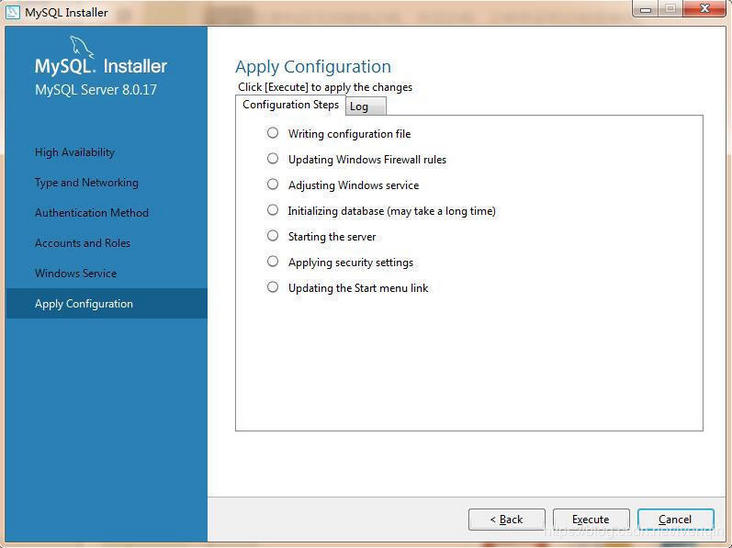
Task: Click the Initializing database step circle
Action: pyautogui.click(x=273, y=211)
